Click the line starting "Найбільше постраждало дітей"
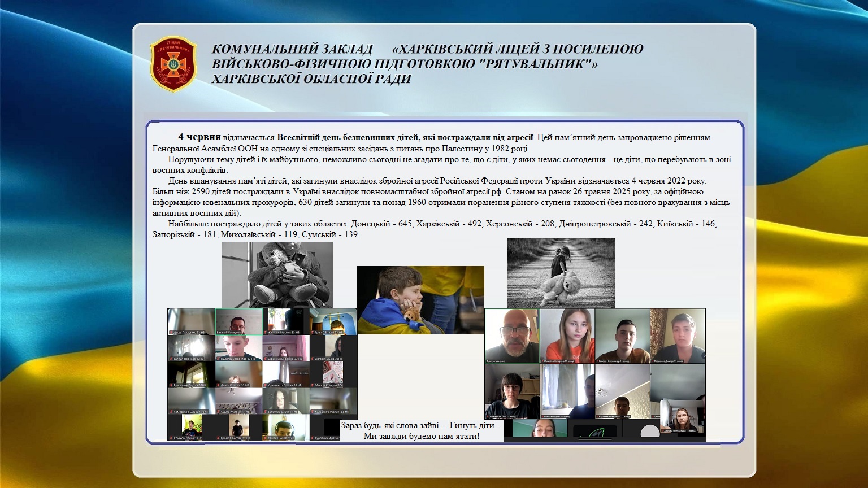 click(x=442, y=224)
